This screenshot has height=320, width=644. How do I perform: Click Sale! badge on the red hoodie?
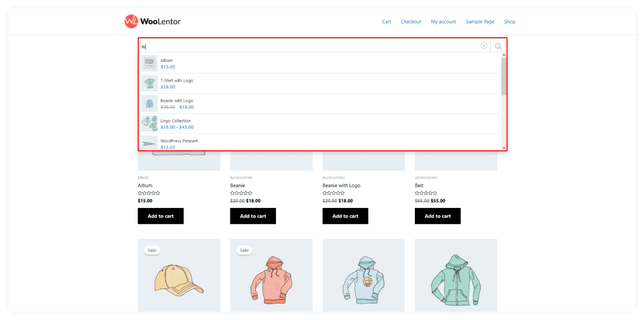[244, 250]
